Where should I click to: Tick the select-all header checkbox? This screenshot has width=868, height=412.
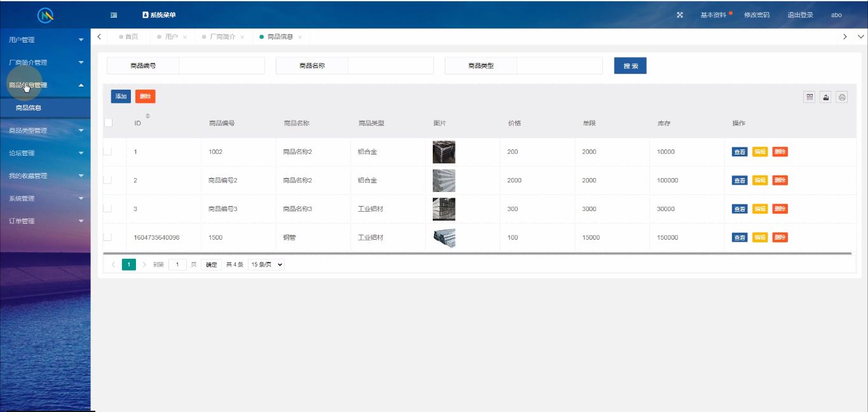pos(108,123)
